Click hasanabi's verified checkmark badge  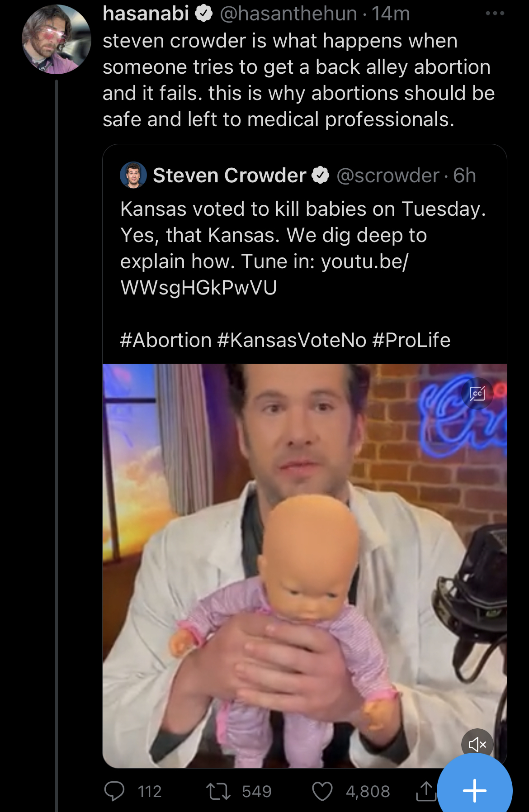coord(204,14)
